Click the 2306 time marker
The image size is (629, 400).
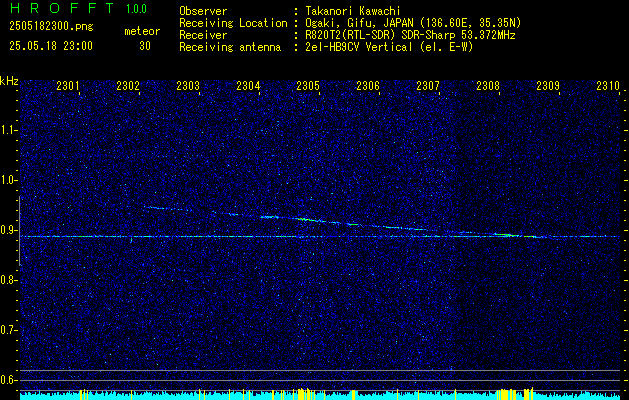pos(368,85)
